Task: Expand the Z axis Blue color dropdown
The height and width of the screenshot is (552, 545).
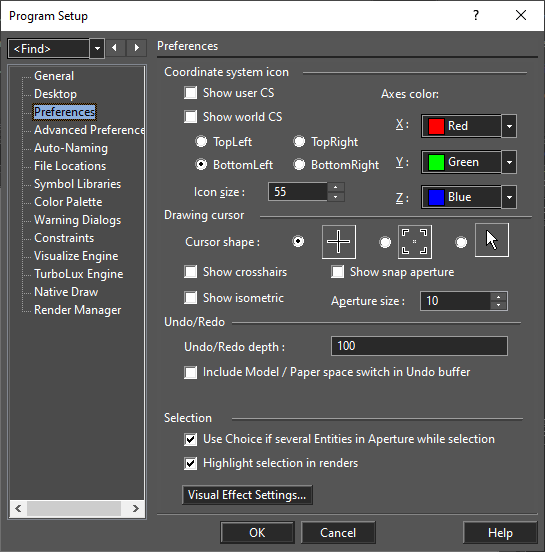Action: coord(509,197)
